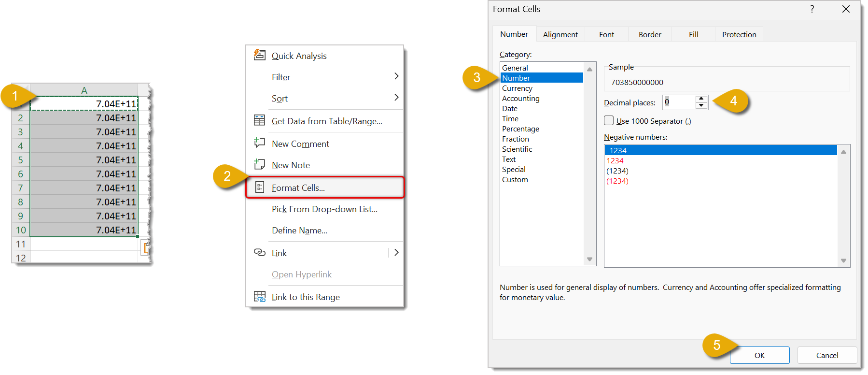Select Pick From Drop-down List...
868x375 pixels.
[325, 209]
